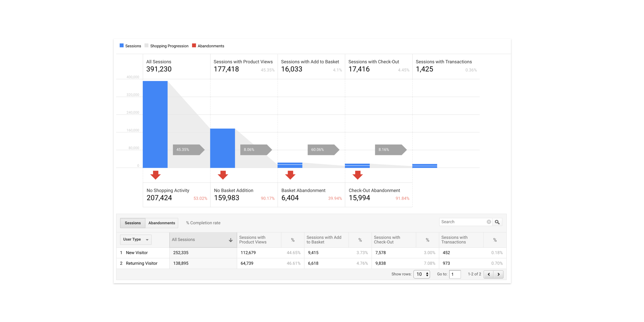
Task: Click the New Visitor row
Action: [137, 253]
